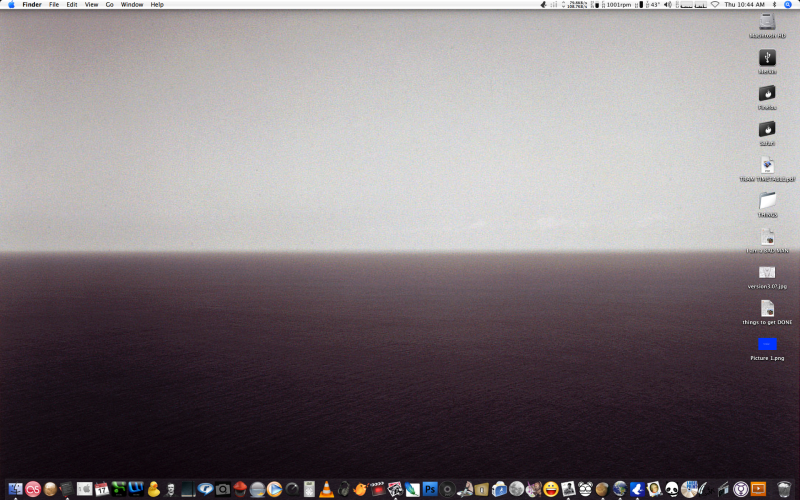The height and width of the screenshot is (500, 800).
Task: Open the Window menu
Action: click(x=132, y=5)
